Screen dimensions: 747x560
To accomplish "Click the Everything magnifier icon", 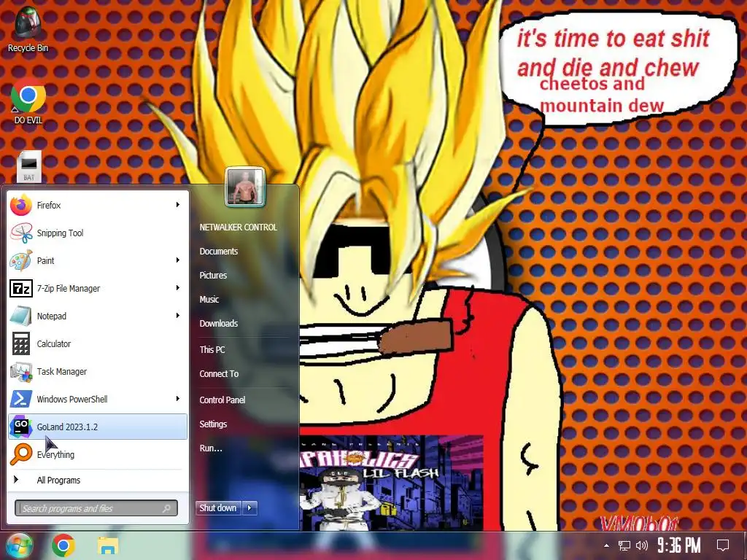I will pyautogui.click(x=21, y=454).
